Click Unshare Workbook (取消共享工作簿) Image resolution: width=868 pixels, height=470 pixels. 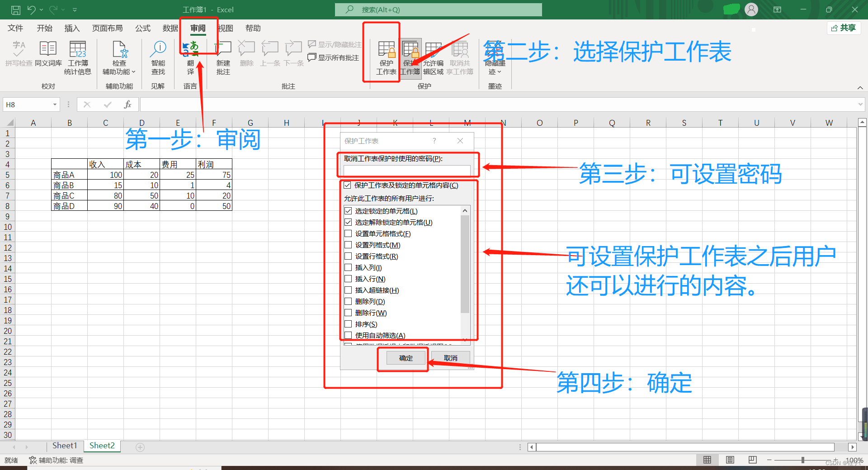click(460, 58)
